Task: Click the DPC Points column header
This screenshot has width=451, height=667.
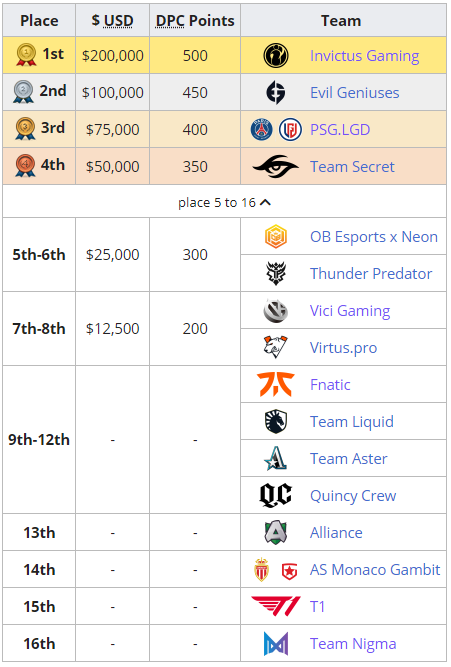Action: 195,20
